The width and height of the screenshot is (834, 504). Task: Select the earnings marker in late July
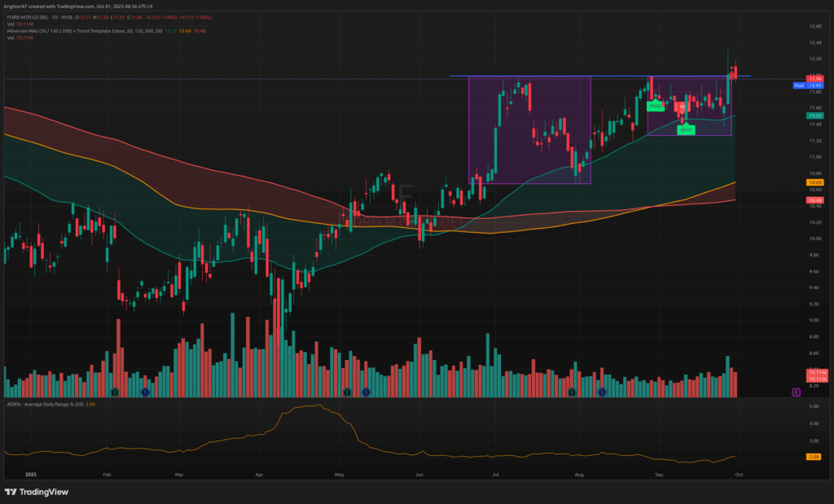coord(572,392)
